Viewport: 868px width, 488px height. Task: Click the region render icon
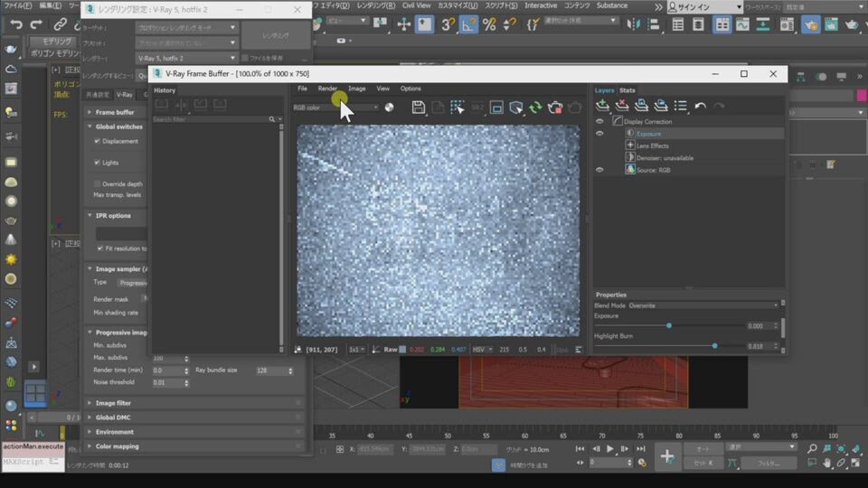point(496,108)
